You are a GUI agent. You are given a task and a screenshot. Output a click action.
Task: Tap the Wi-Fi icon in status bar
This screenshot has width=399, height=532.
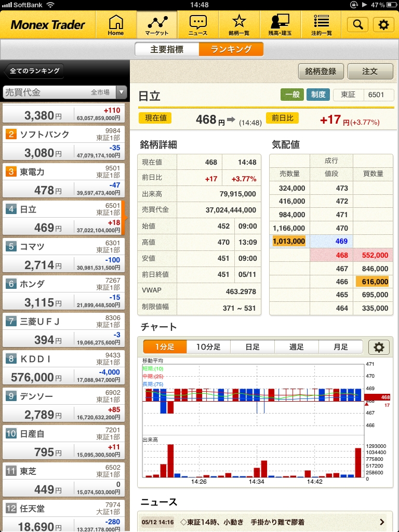(x=50, y=5)
